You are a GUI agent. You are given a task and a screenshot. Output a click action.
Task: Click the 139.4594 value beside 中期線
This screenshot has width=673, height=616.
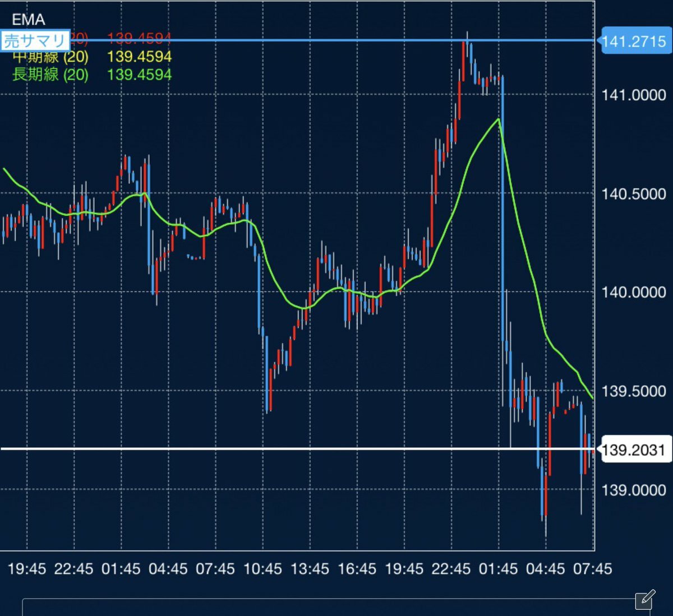139,57
